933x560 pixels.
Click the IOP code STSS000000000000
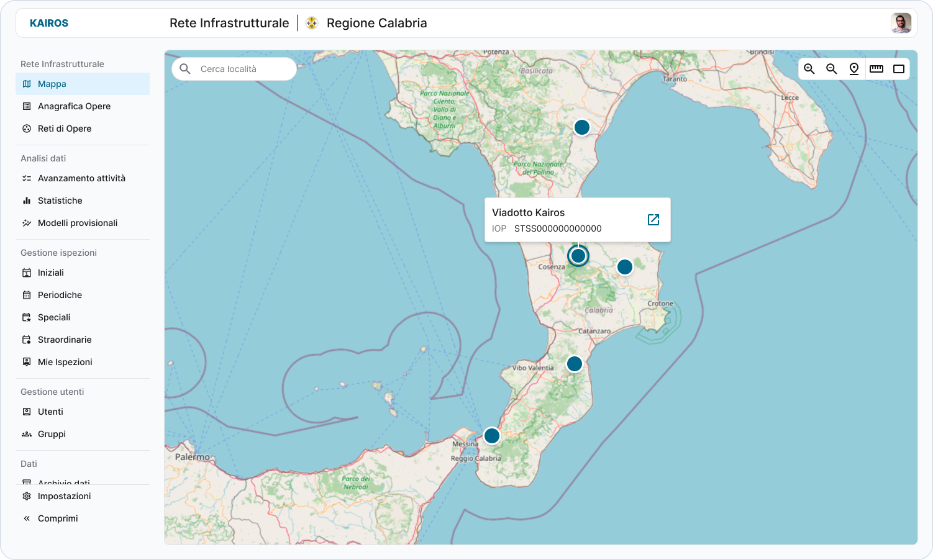pyautogui.click(x=558, y=228)
